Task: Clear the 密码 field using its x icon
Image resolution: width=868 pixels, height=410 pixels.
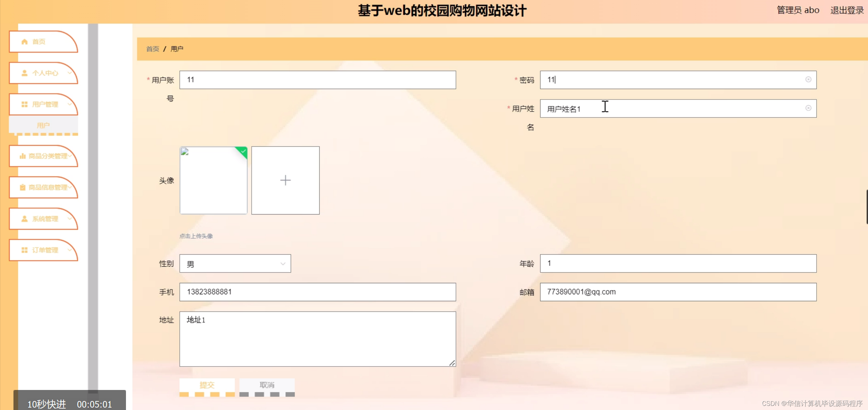Action: (x=809, y=79)
